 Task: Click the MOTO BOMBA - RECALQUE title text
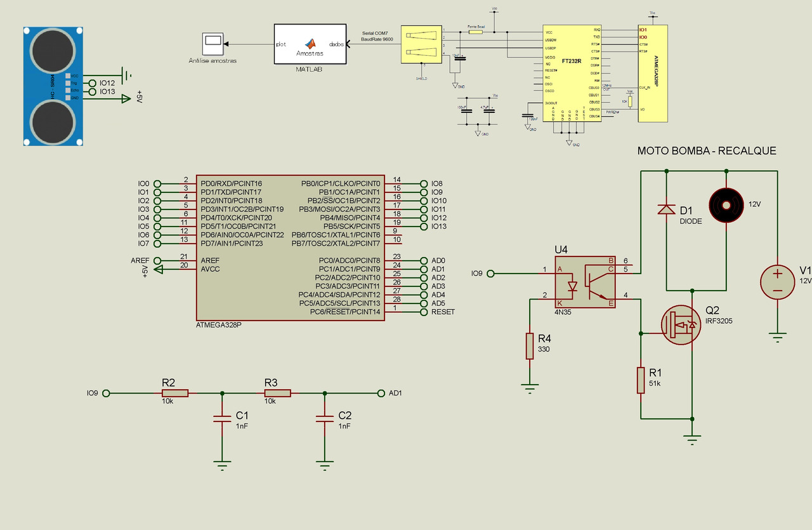click(706, 151)
